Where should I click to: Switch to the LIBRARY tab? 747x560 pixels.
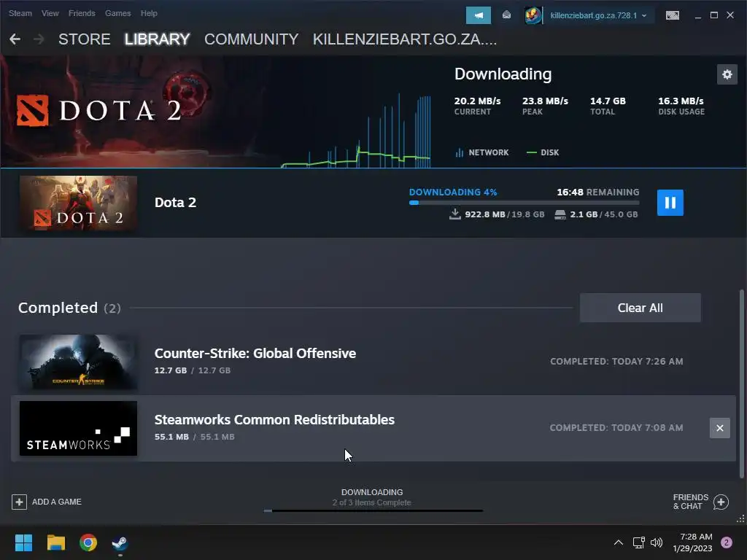coord(158,39)
